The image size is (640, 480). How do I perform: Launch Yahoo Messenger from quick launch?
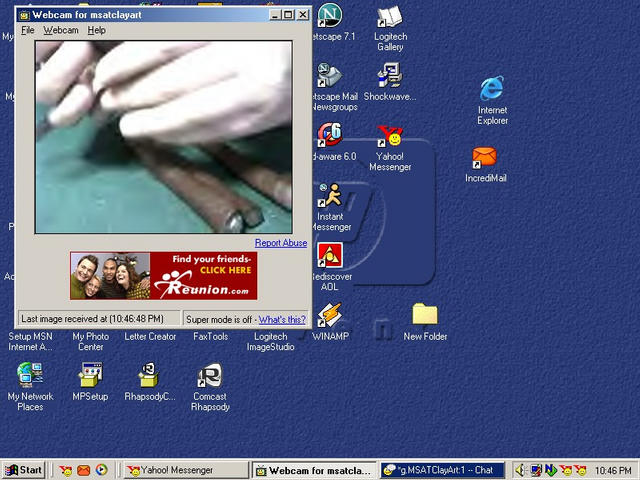tap(66, 470)
